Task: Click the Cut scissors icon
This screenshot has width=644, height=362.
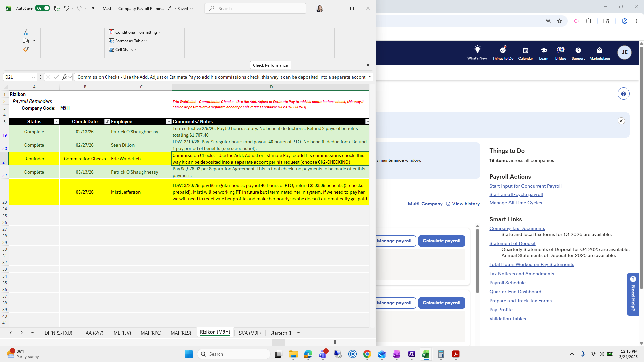Action: tap(26, 32)
